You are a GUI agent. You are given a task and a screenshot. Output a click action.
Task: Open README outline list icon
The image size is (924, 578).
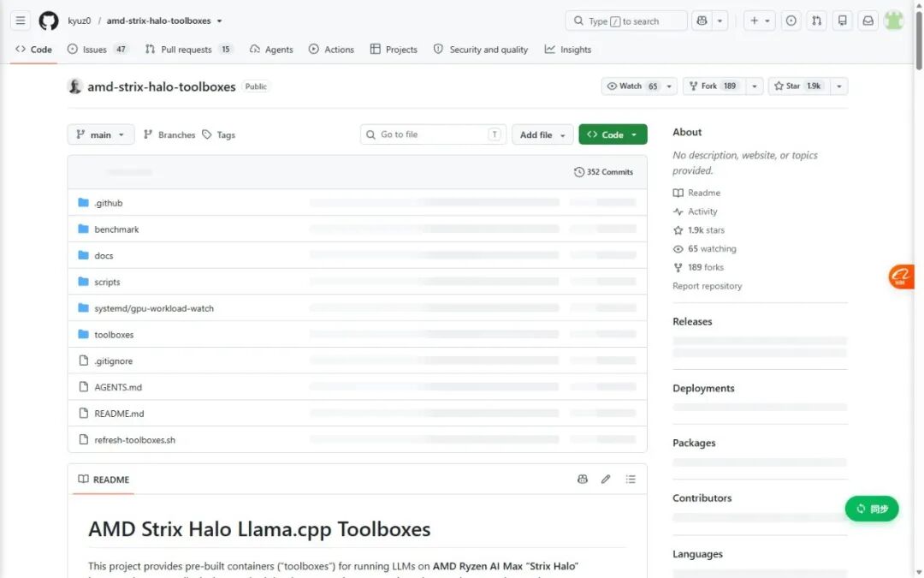pos(631,480)
